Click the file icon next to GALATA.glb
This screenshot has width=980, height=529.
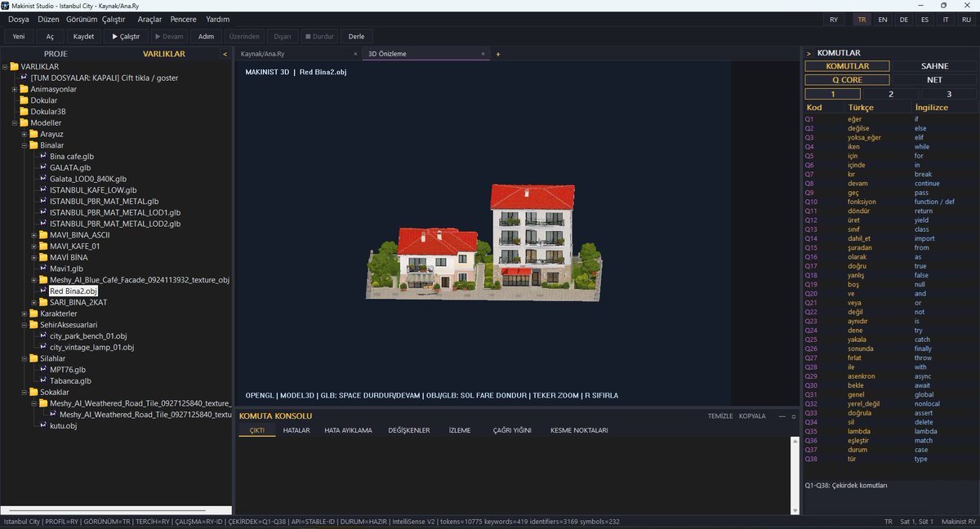[43, 167]
